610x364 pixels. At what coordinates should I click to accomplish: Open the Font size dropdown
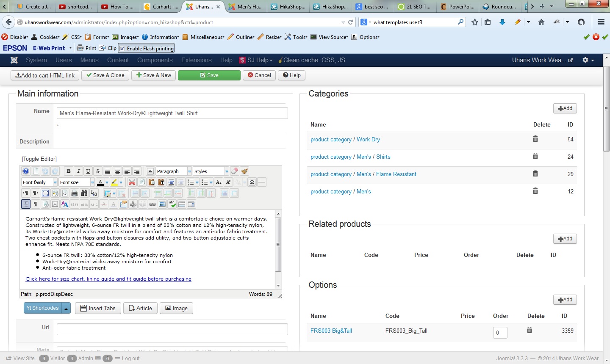(77, 182)
